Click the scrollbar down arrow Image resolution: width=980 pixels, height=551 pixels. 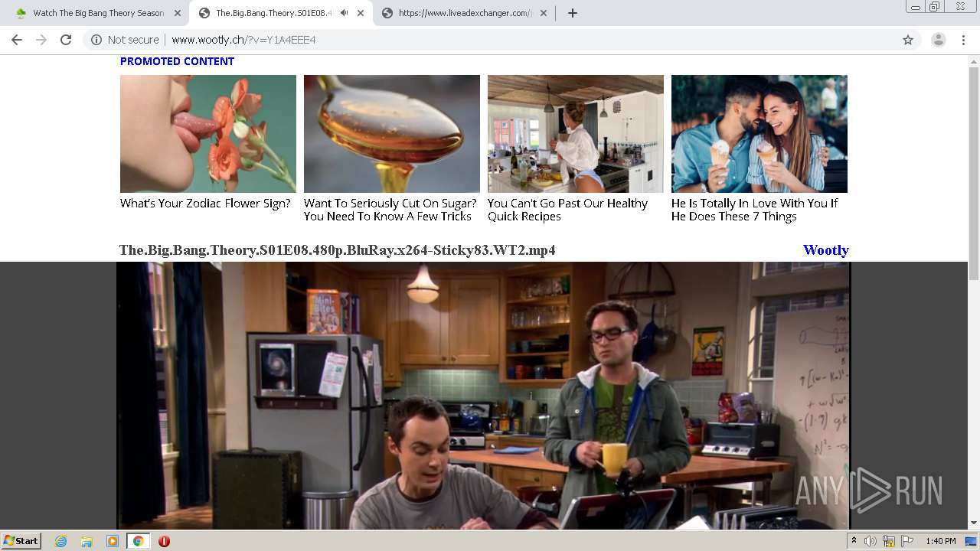pyautogui.click(x=974, y=523)
